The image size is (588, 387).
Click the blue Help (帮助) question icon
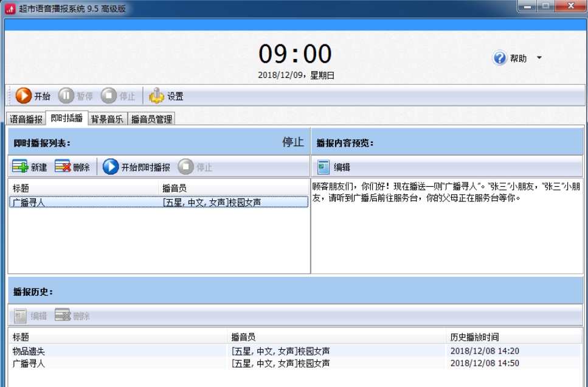point(500,58)
